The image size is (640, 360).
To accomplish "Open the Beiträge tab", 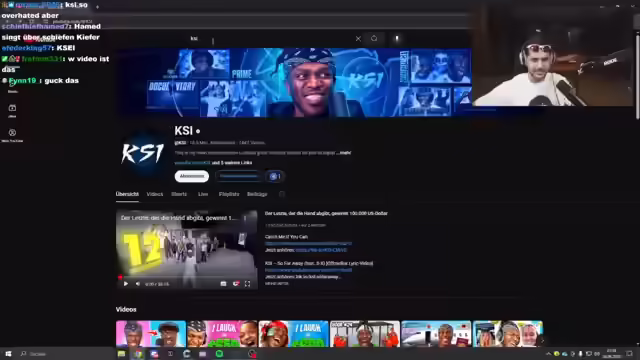I will pyautogui.click(x=257, y=194).
